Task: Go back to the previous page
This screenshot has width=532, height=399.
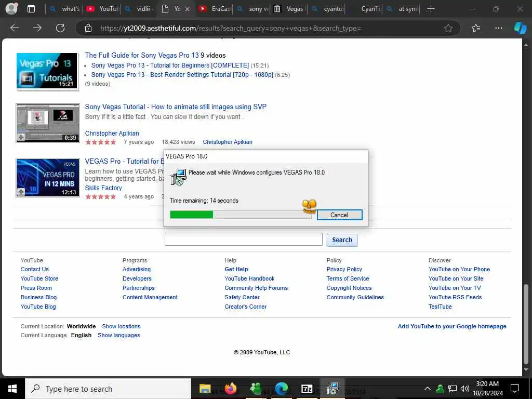Action: point(15,28)
